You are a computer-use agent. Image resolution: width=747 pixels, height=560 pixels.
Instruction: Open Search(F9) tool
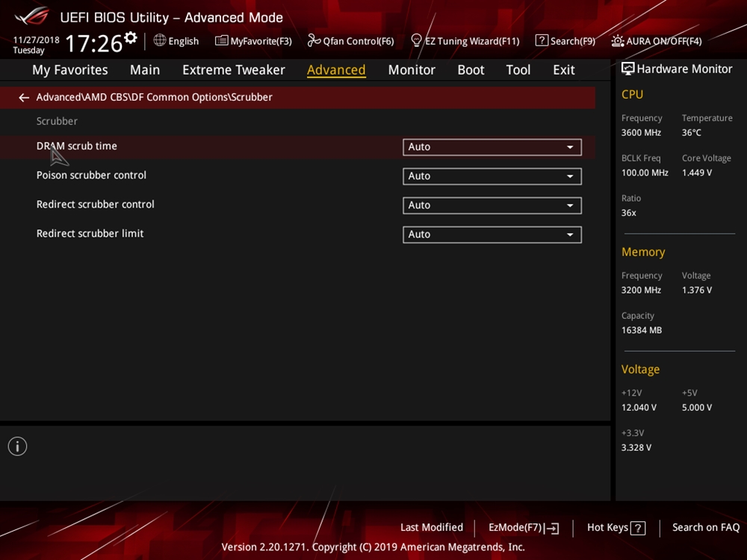pos(565,41)
